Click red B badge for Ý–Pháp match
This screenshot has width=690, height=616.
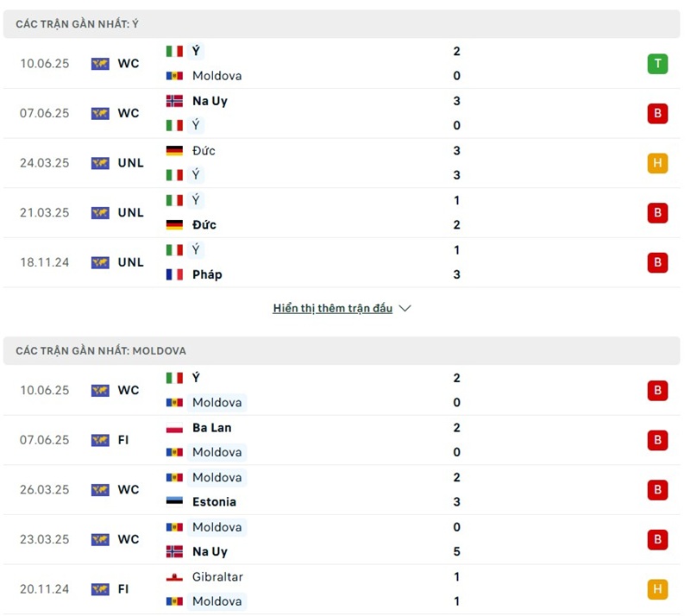[x=657, y=262]
